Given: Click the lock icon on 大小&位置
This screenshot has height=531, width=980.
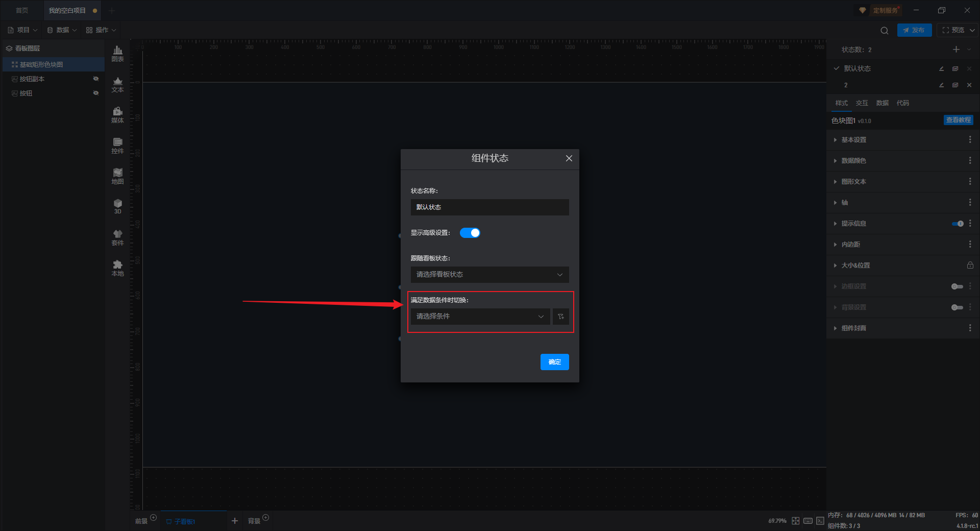Looking at the screenshot, I should tap(970, 265).
